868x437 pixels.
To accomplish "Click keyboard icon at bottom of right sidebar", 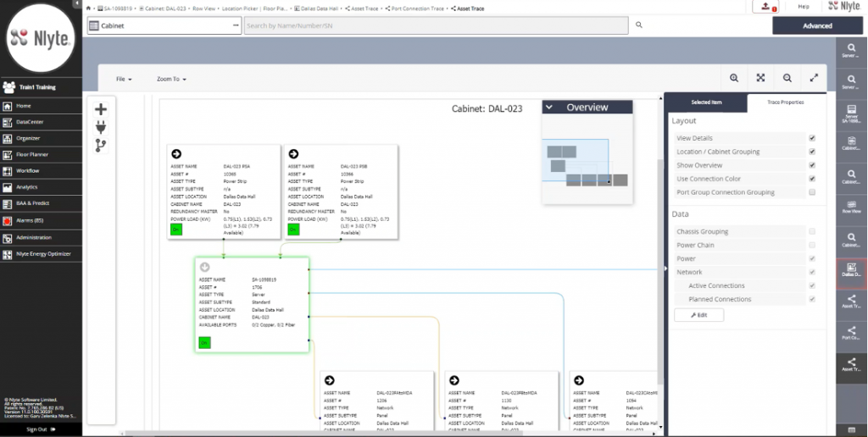I will (x=851, y=430).
